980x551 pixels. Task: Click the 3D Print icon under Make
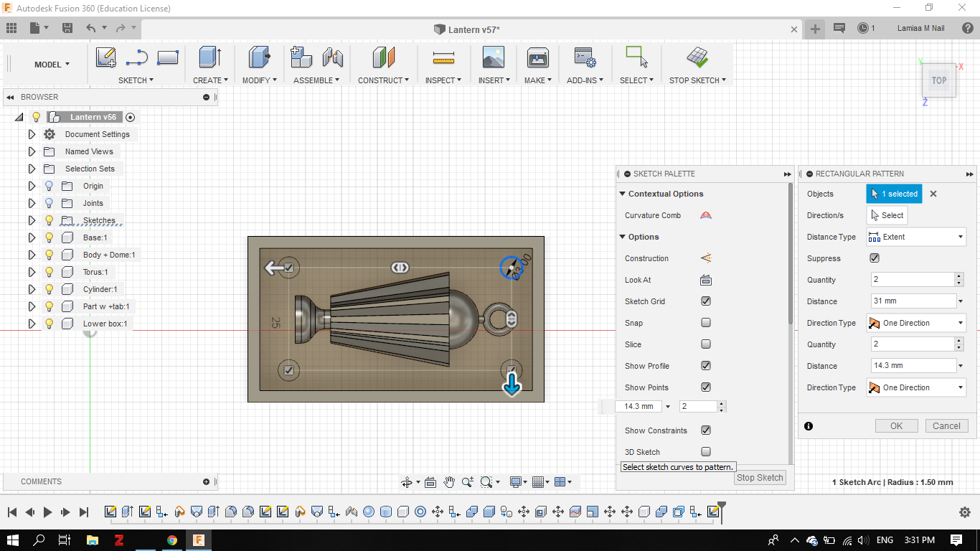coord(537,57)
